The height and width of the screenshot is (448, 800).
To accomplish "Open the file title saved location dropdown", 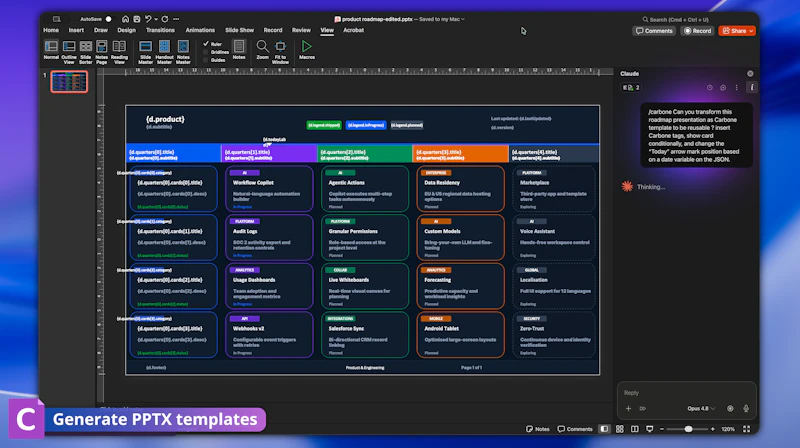I will coord(463,19).
